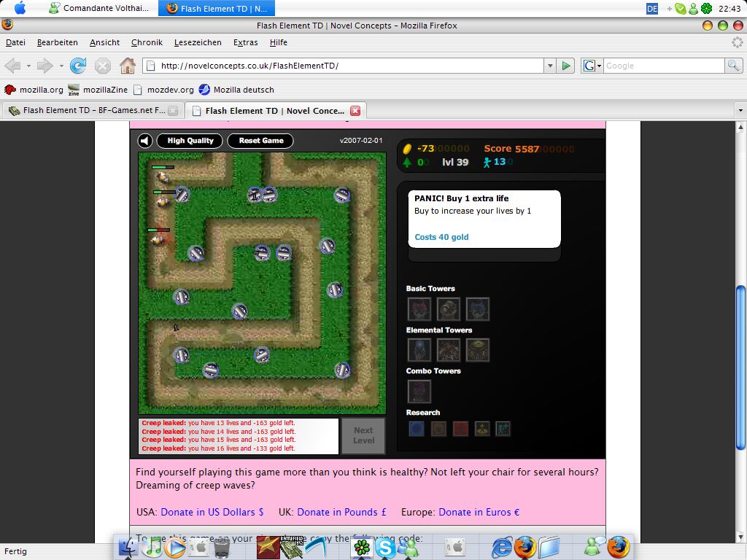Open iTunes from the dock
This screenshot has height=560, width=747.
(x=152, y=548)
